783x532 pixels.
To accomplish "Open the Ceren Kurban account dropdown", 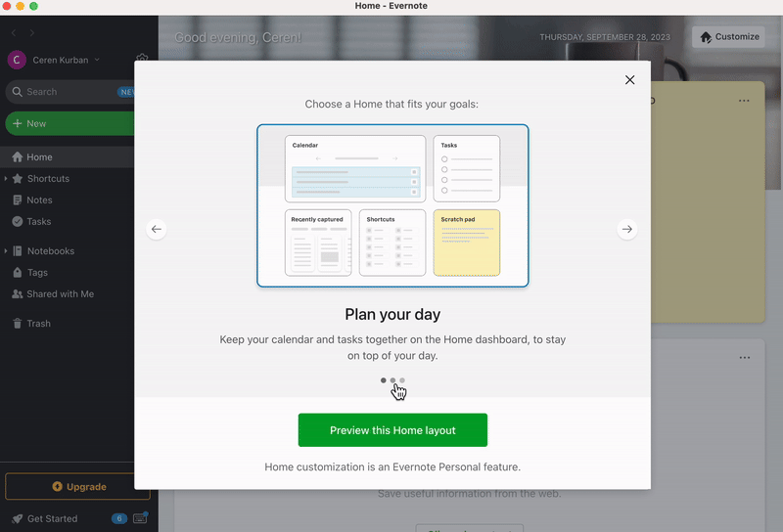I will [66, 60].
